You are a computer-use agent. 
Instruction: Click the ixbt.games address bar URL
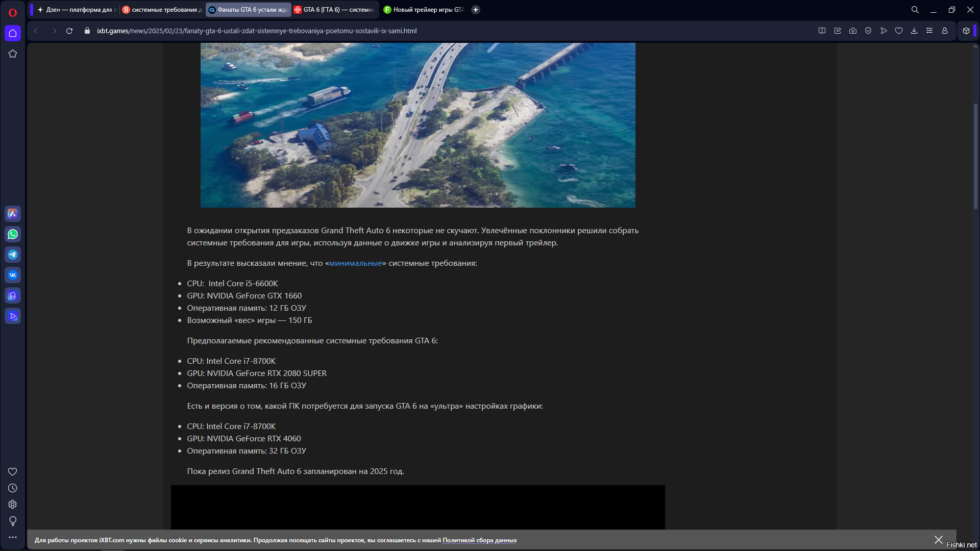257,31
